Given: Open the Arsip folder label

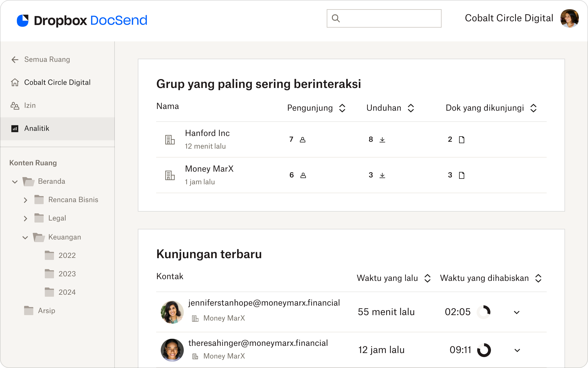Looking at the screenshot, I should pos(47,311).
